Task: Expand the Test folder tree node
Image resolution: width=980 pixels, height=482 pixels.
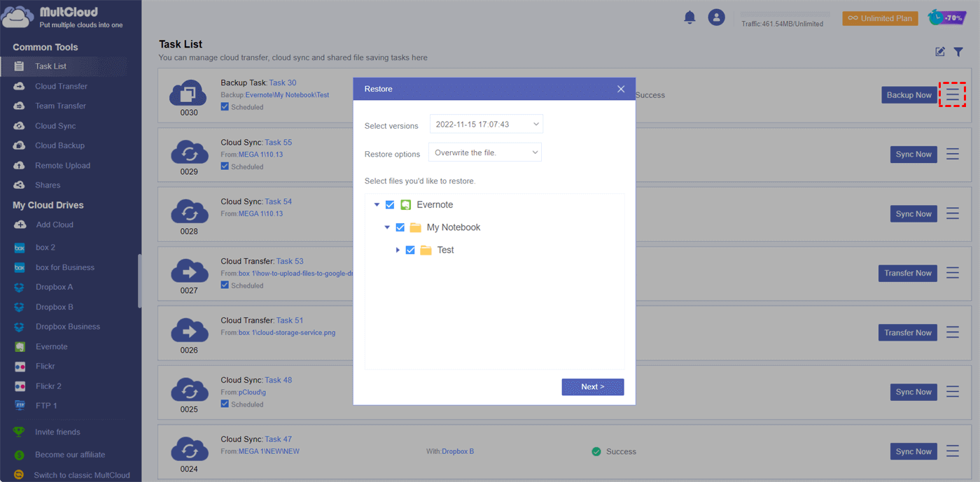Action: [398, 250]
